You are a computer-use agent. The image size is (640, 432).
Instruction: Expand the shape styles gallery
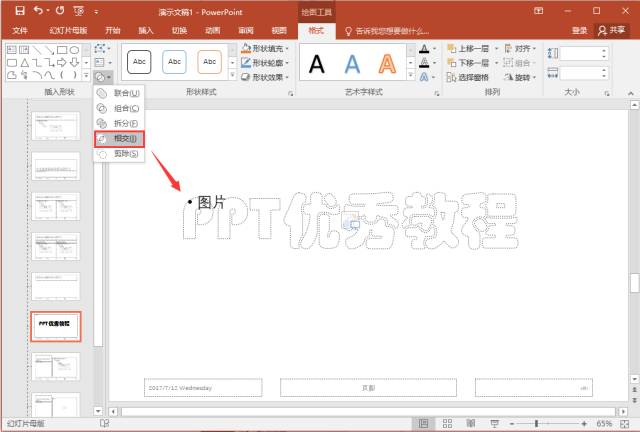[x=232, y=75]
